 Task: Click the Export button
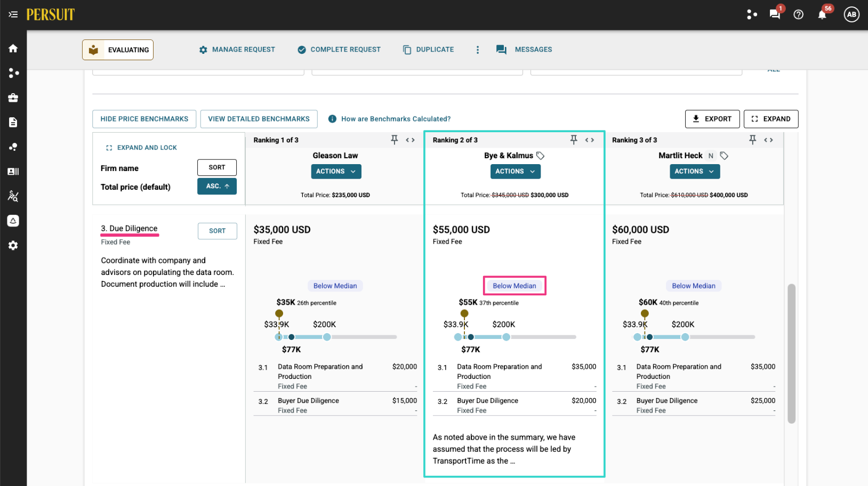pos(712,119)
